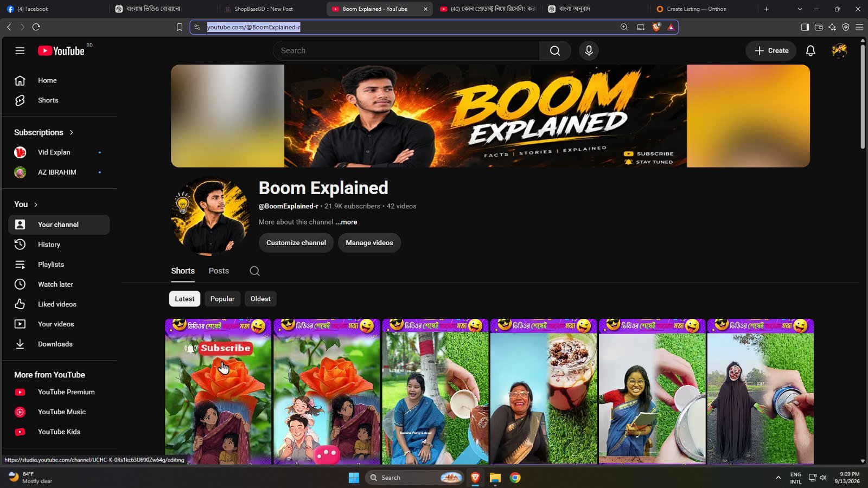The width and height of the screenshot is (868, 488).
Task: Open Windows Start menu
Action: (x=354, y=478)
